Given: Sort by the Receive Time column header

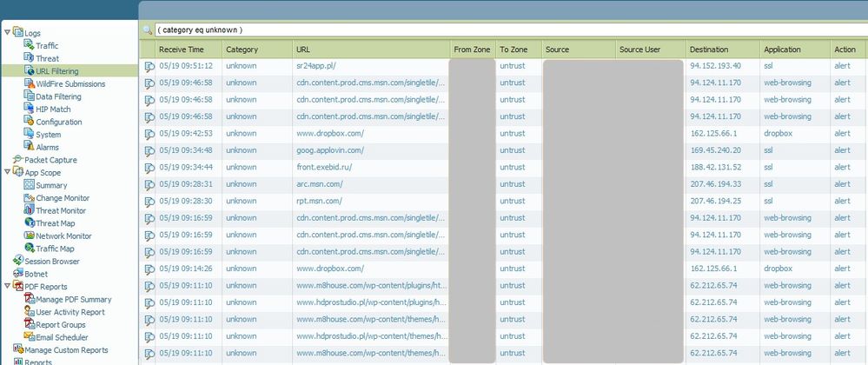Looking at the screenshot, I should click(182, 50).
